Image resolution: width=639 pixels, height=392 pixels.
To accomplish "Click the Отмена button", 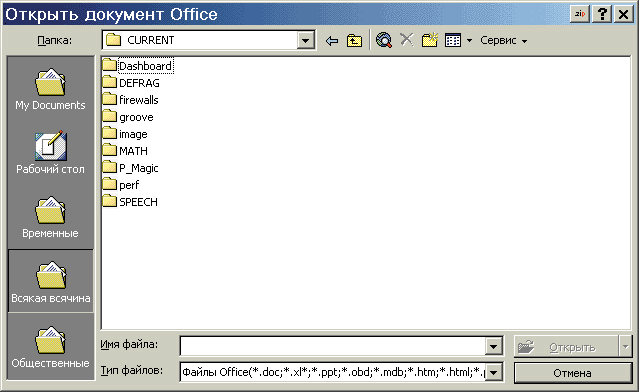I will pyautogui.click(x=573, y=373).
